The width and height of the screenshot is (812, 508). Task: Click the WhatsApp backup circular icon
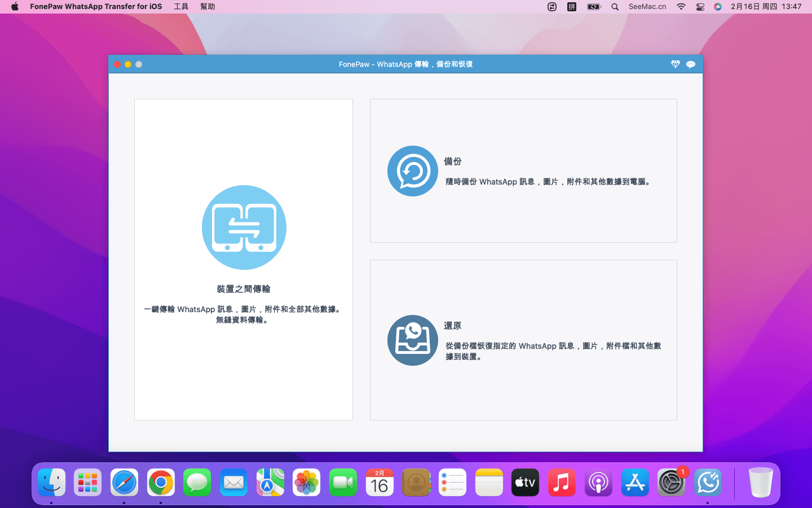tap(413, 171)
